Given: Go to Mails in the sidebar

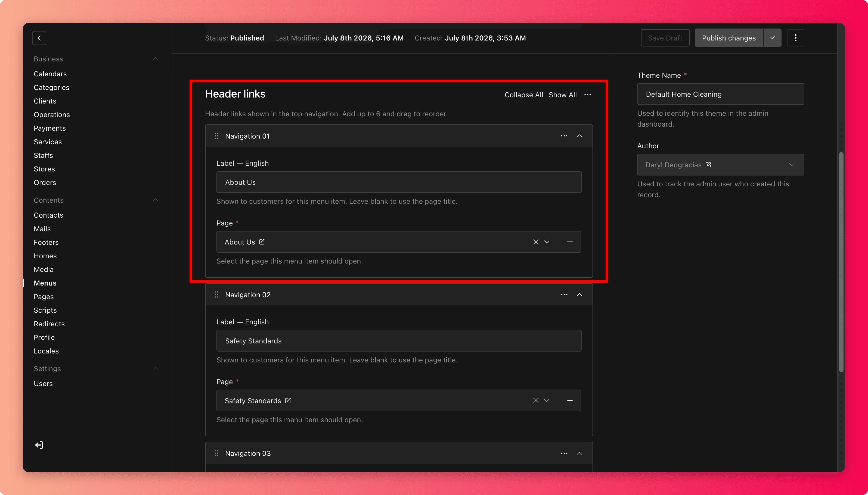Looking at the screenshot, I should click(42, 229).
